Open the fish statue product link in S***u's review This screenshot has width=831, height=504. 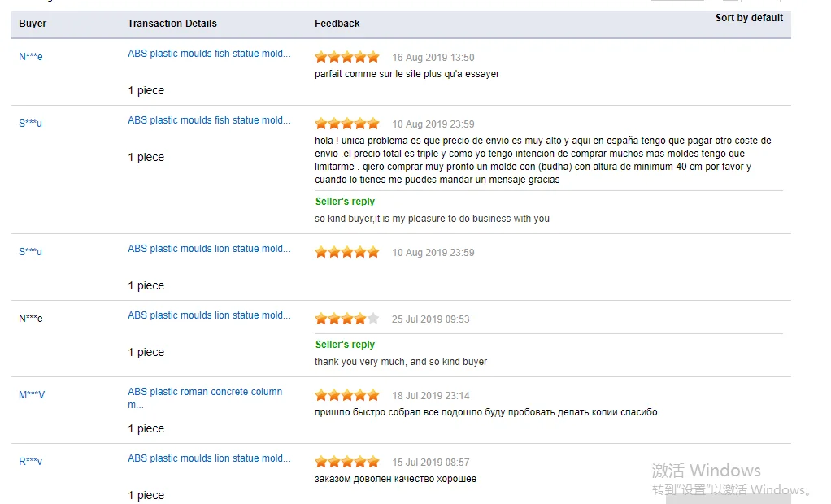[209, 120]
